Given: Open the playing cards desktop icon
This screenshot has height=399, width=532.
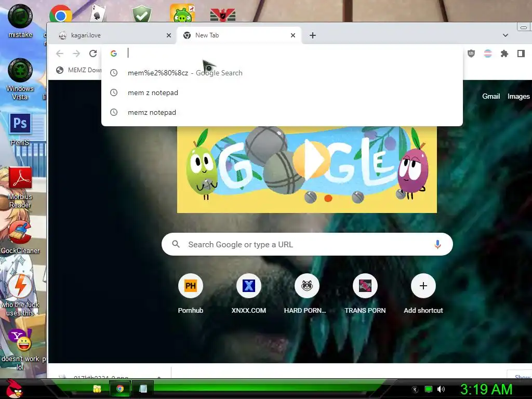Looking at the screenshot, I should coord(98,14).
